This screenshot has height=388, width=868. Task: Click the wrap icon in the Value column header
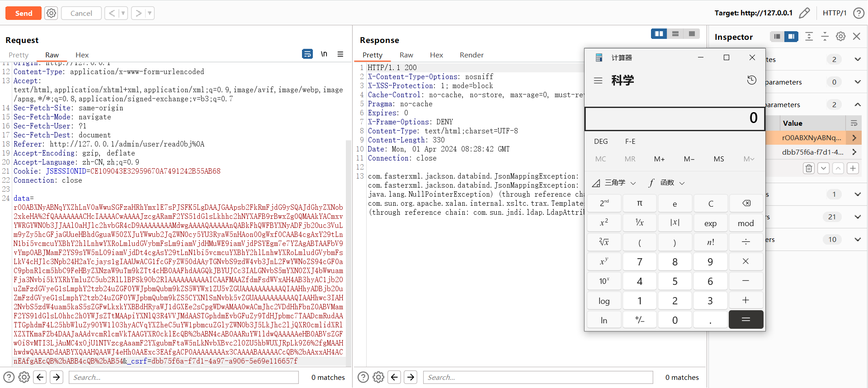[x=854, y=123]
